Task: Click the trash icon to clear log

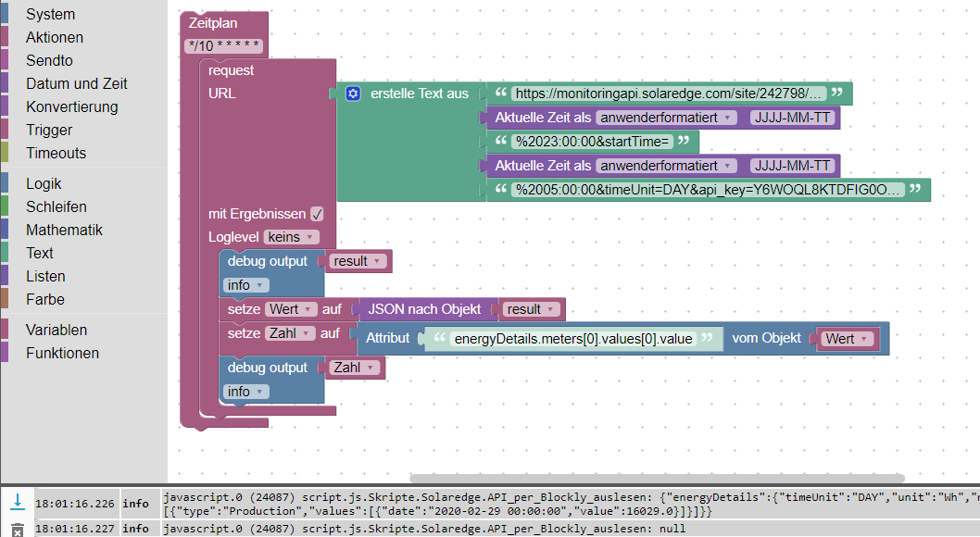Action: tap(18, 530)
